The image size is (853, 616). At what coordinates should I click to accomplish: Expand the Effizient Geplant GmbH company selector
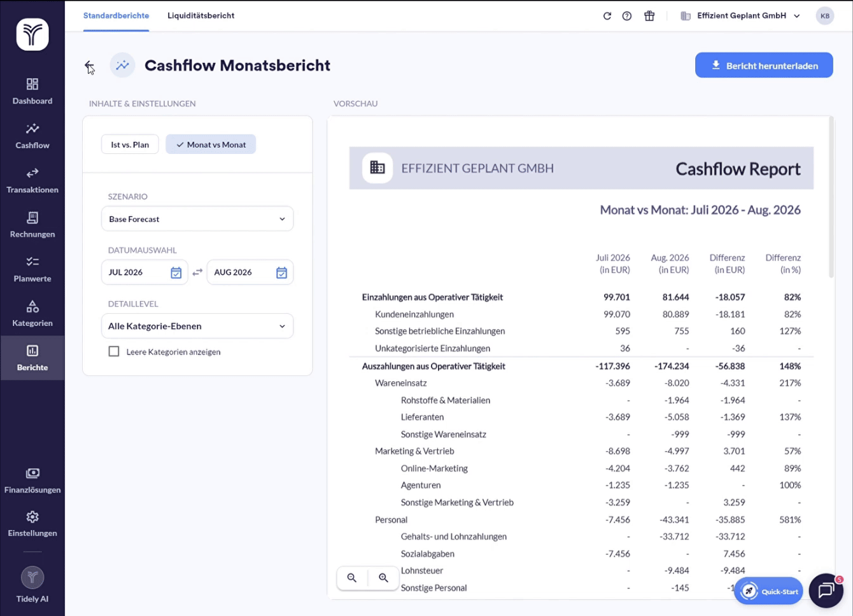pyautogui.click(x=740, y=16)
